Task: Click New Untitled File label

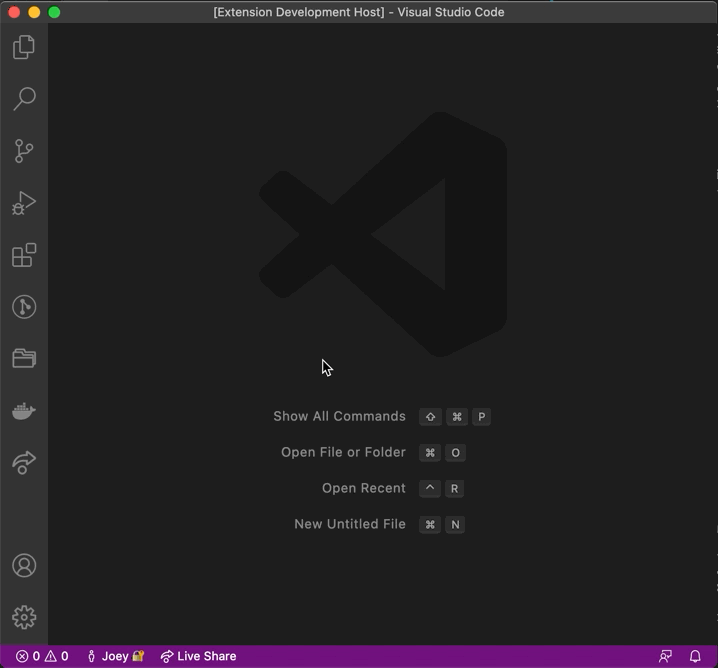Action: click(x=350, y=524)
